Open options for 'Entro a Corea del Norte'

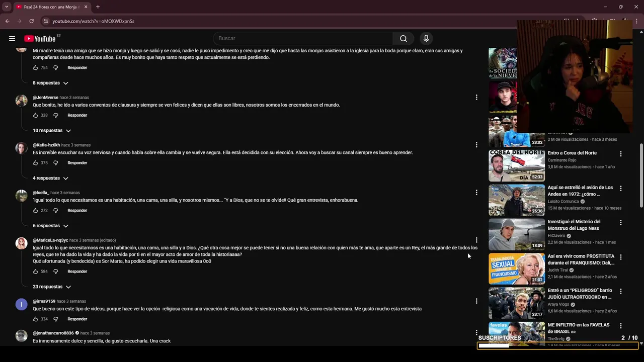[621, 154]
